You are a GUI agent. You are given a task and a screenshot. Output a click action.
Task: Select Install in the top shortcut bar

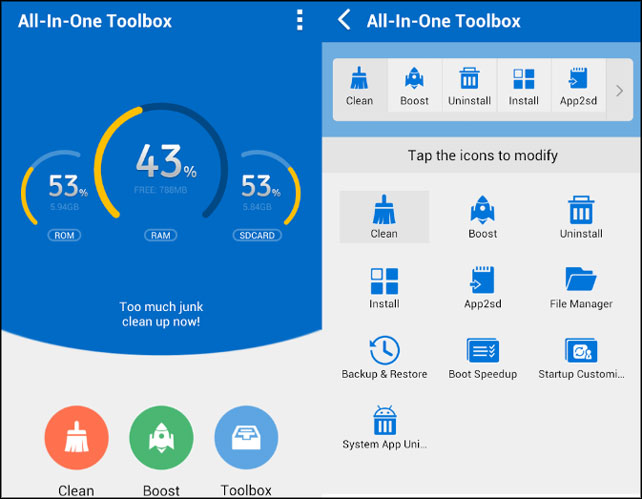click(x=523, y=87)
